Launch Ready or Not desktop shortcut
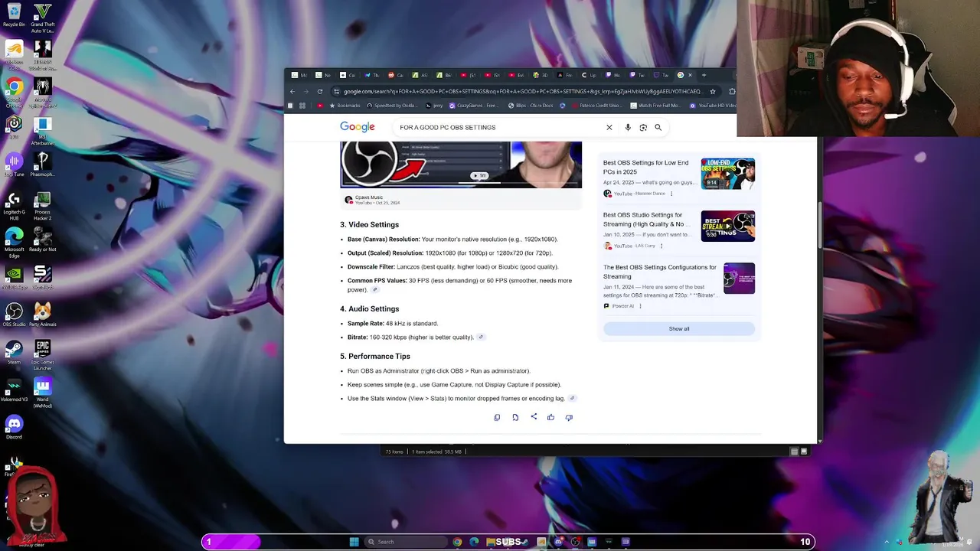980x551 pixels. (43, 240)
